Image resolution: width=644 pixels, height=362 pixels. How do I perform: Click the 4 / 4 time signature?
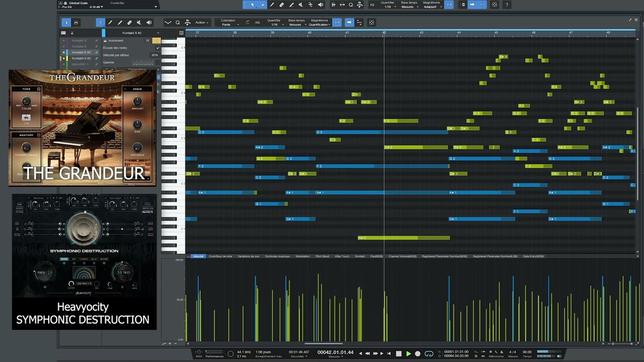pyautogui.click(x=512, y=352)
